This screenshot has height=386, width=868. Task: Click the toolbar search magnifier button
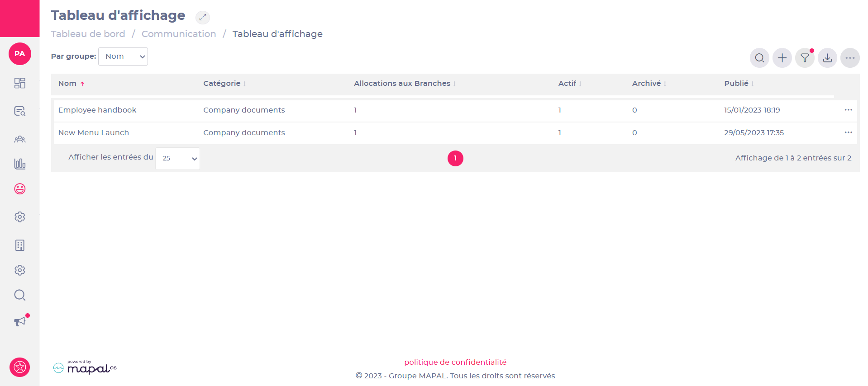tap(760, 58)
